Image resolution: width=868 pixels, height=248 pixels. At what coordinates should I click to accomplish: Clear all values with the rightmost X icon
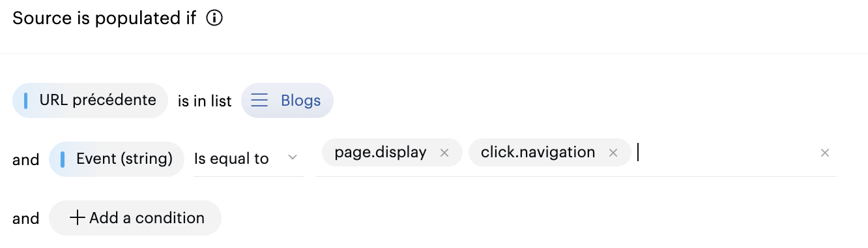[825, 153]
